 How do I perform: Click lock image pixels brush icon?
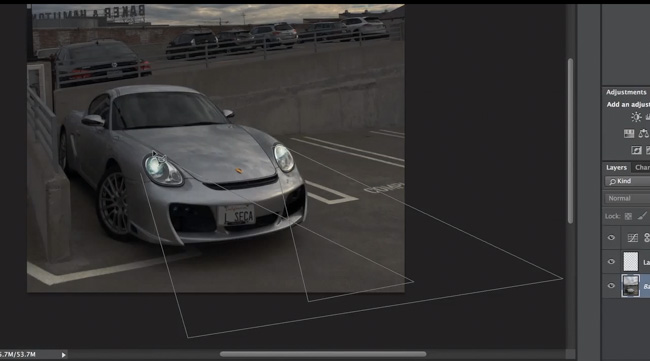click(x=642, y=216)
